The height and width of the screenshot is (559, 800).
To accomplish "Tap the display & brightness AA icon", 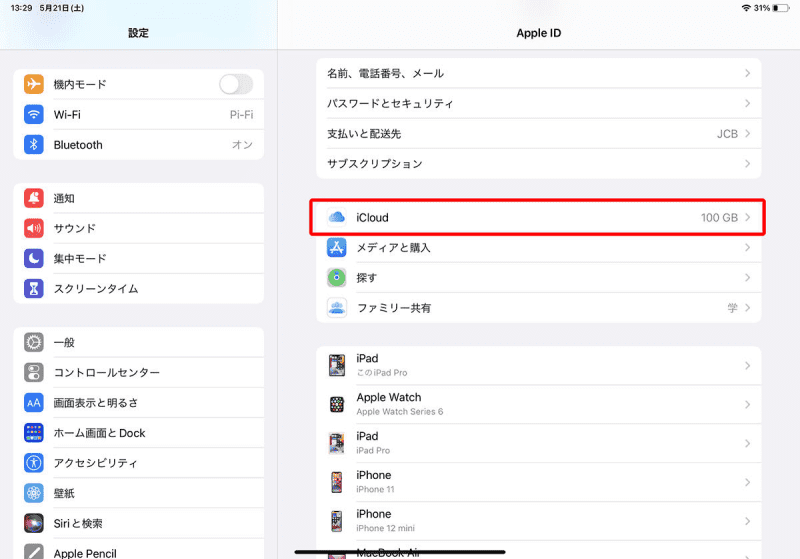I will (34, 402).
